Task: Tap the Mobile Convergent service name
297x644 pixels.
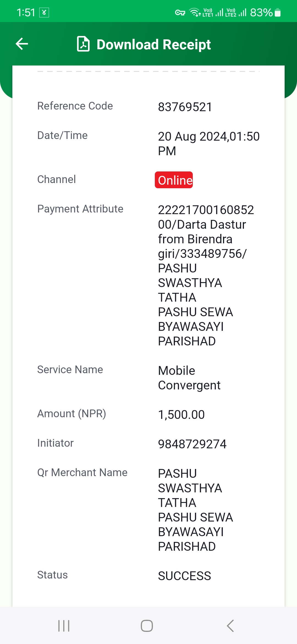Action: pos(189,378)
